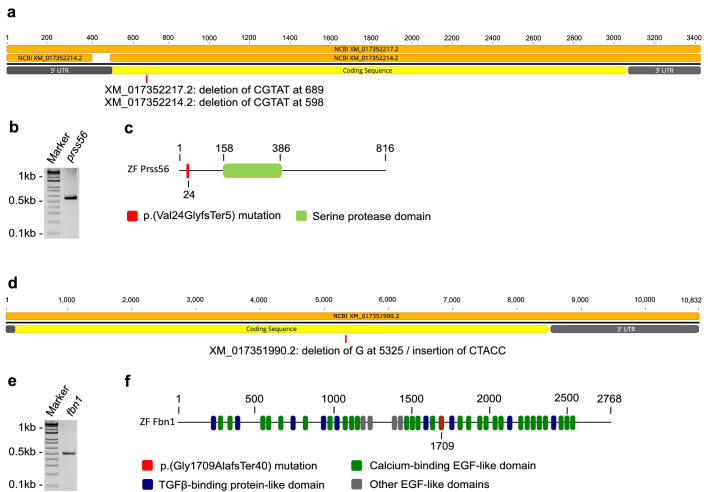Select the 5' UTR gray bar
This screenshot has width=708, height=492.
tap(58, 70)
